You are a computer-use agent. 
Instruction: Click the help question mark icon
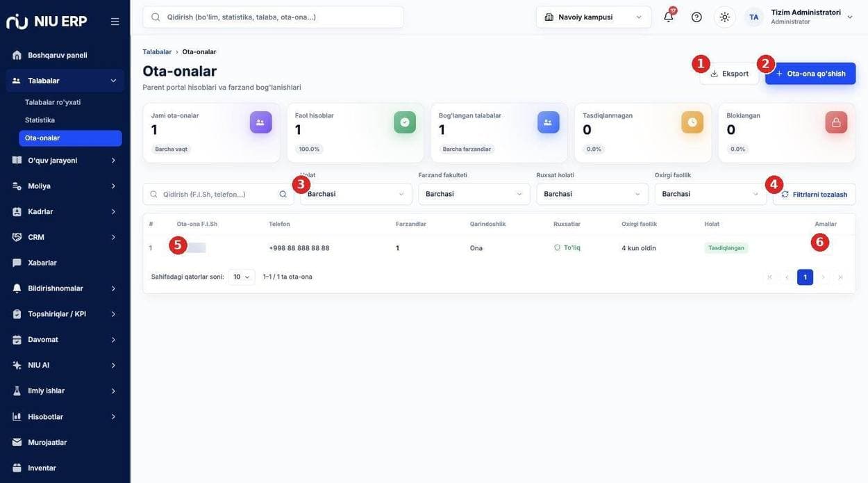point(696,17)
